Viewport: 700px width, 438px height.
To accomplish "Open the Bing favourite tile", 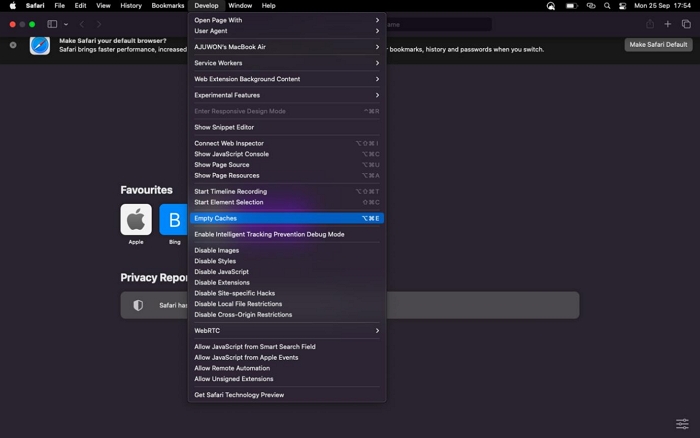I will (x=173, y=219).
